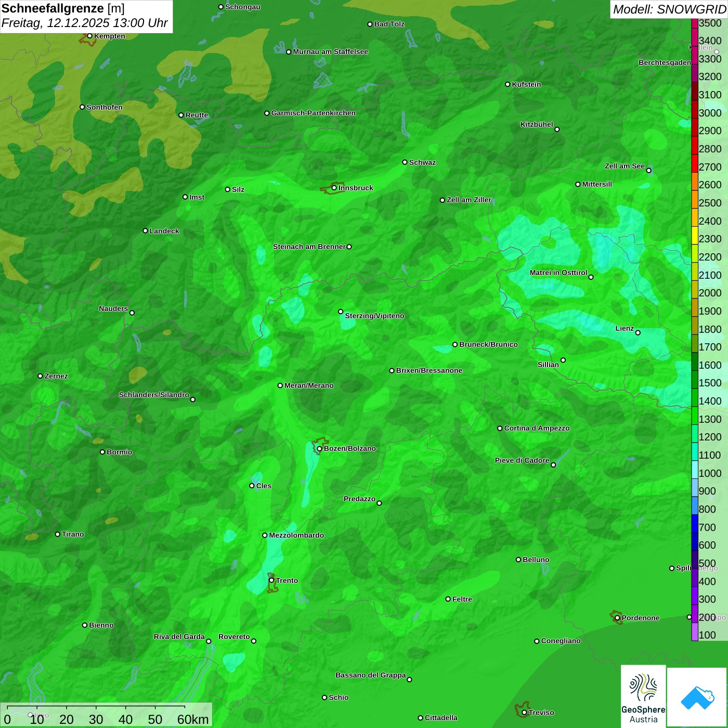Click the Steinach am Brenner label

(x=309, y=246)
